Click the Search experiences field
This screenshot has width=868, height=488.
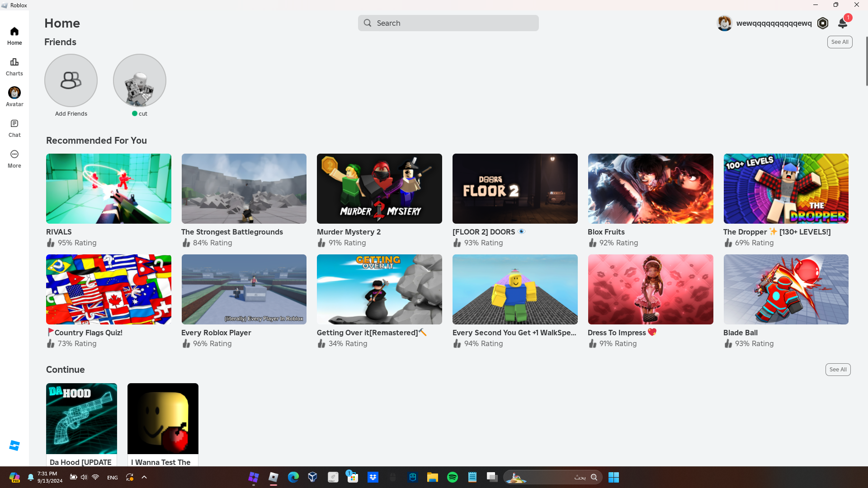coord(448,23)
